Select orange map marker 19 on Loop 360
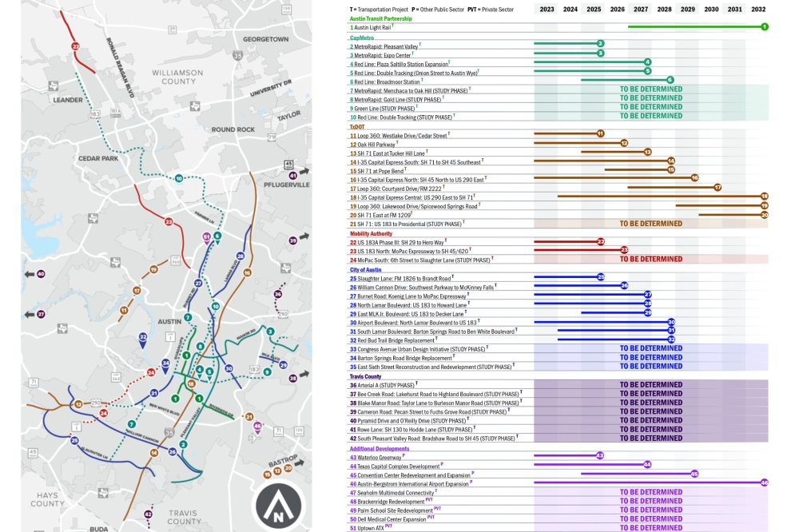The width and height of the screenshot is (799, 532). pos(153,269)
